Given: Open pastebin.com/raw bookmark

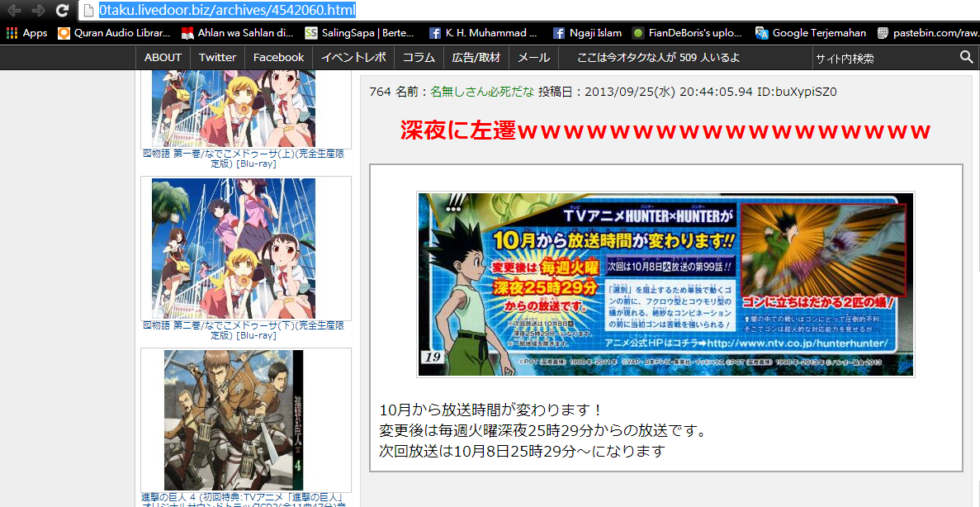Looking at the screenshot, I should [927, 33].
